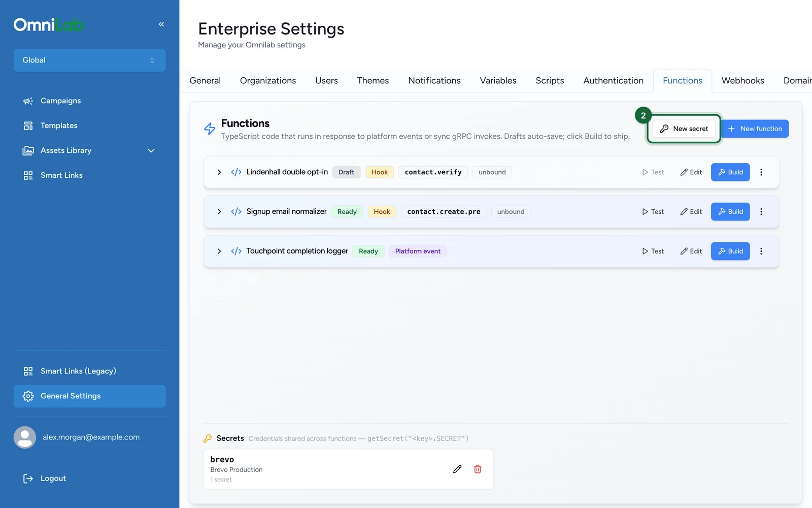This screenshot has width=812, height=508.
Task: Click the code icon of Signup email normalizer
Action: [x=236, y=212]
